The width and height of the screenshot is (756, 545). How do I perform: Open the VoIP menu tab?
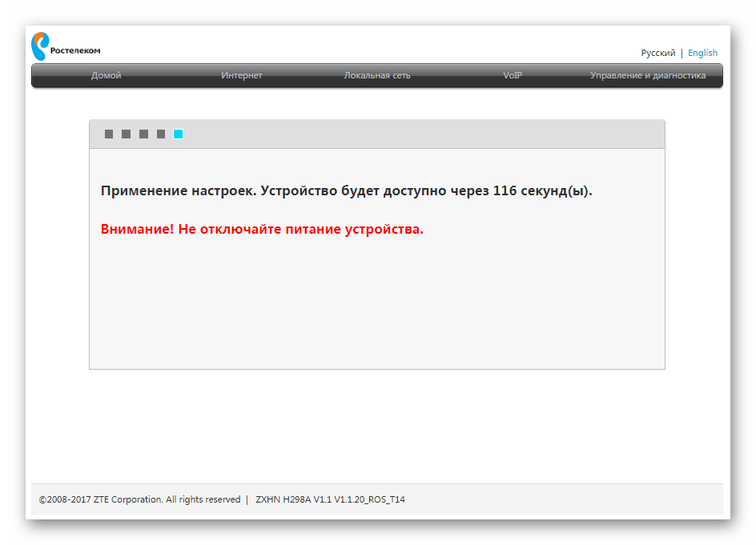pyautogui.click(x=513, y=76)
